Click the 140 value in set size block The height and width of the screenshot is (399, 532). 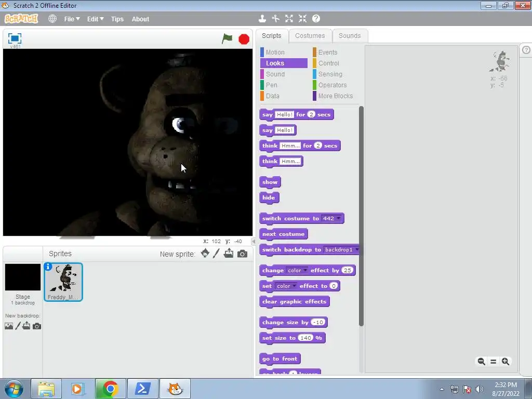[x=305, y=338]
